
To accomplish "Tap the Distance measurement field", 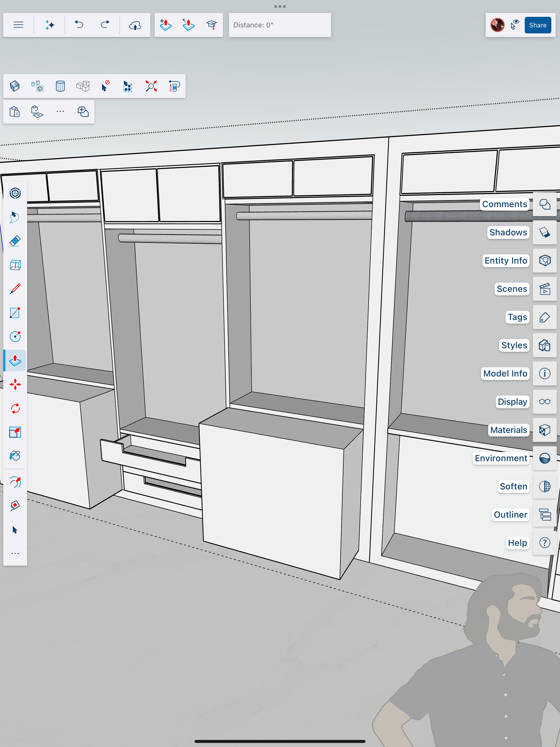I will [279, 25].
